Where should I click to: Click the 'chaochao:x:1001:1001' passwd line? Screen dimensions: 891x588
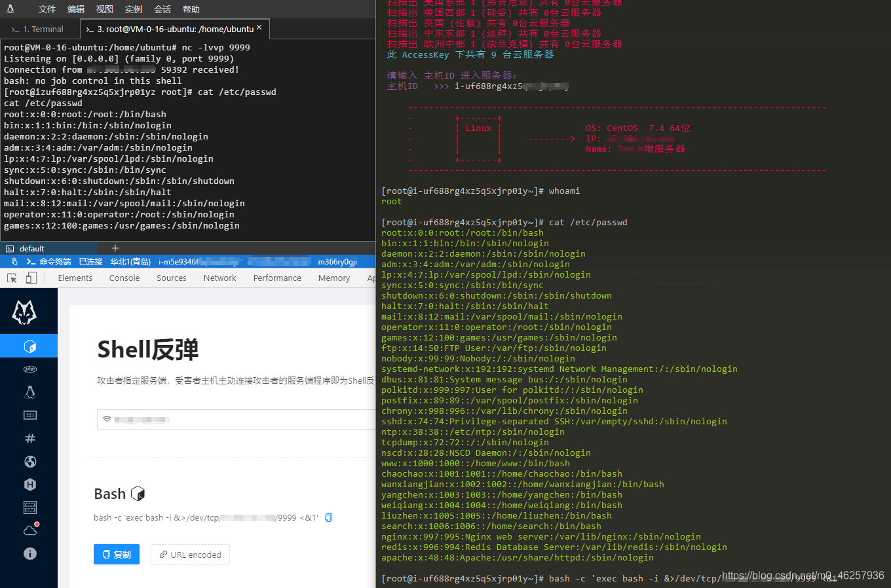(x=502, y=474)
